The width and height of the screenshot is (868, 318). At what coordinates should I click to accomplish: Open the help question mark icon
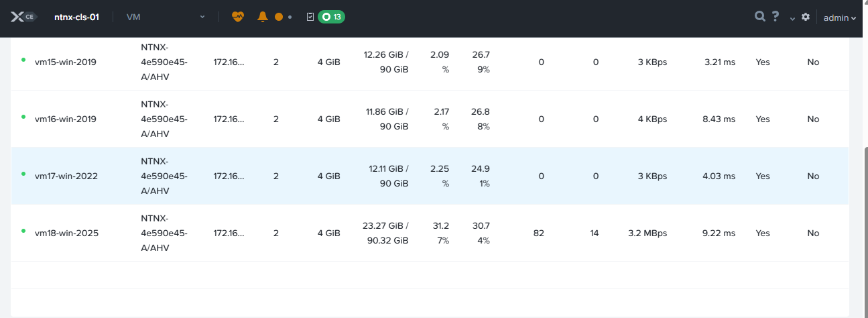(776, 17)
